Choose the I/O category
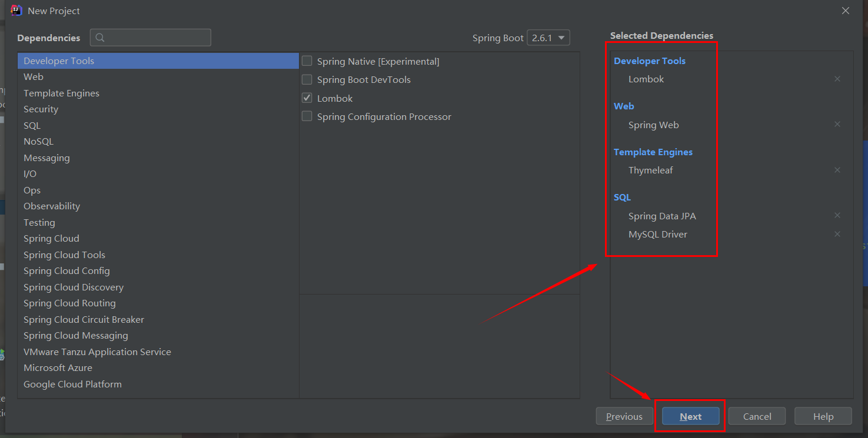The image size is (868, 438). [158, 174]
